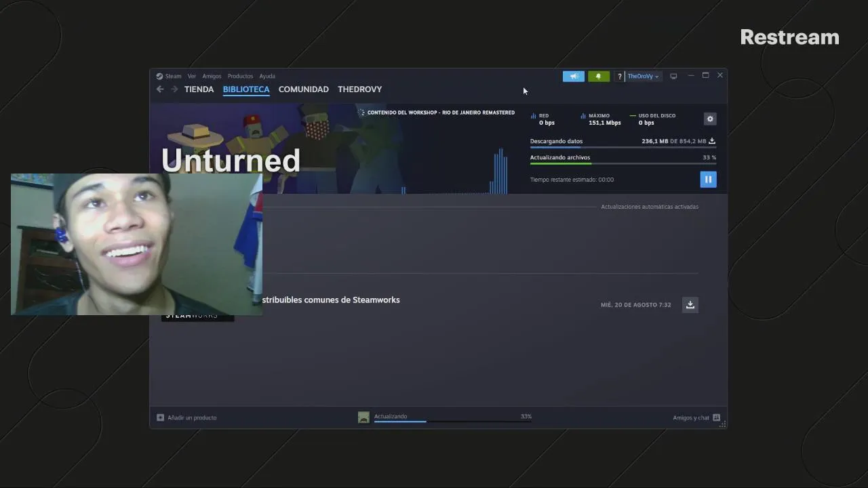Maximize the Steam window
Screen dimensions: 868x488
[x=705, y=75]
